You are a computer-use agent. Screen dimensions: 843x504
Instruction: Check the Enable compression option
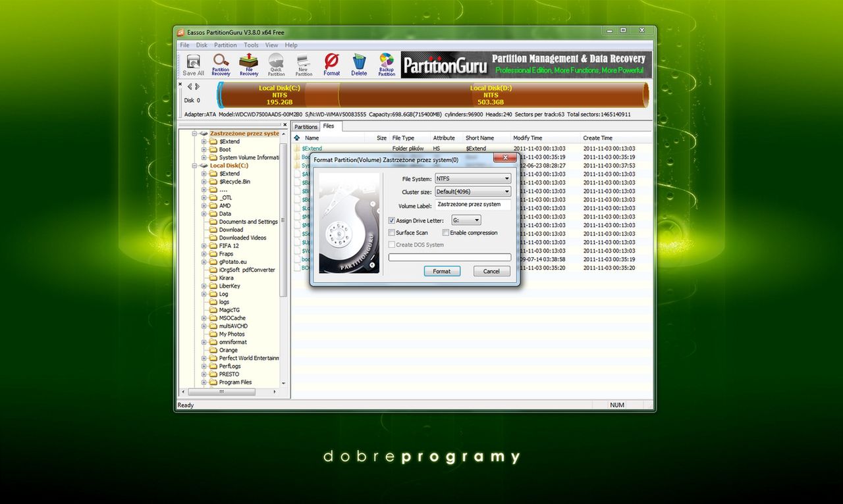pyautogui.click(x=446, y=232)
